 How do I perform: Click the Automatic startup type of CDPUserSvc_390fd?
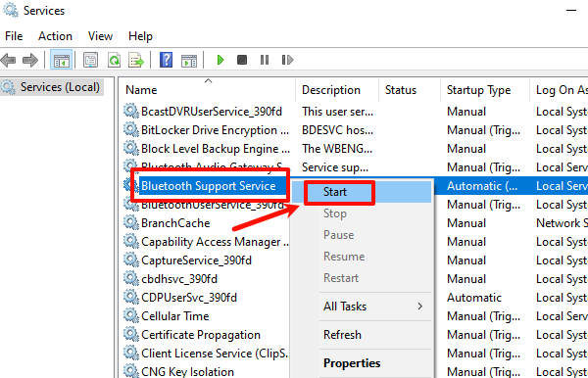[474, 298]
